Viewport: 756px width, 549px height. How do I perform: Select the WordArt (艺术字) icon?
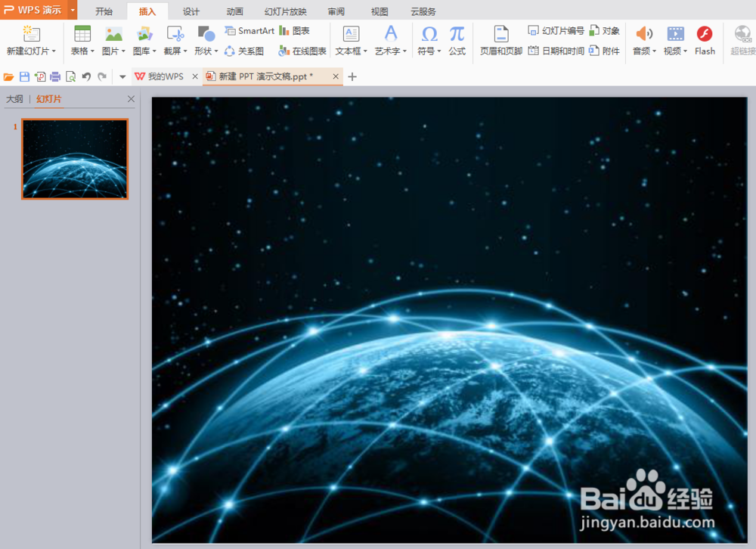(x=391, y=34)
